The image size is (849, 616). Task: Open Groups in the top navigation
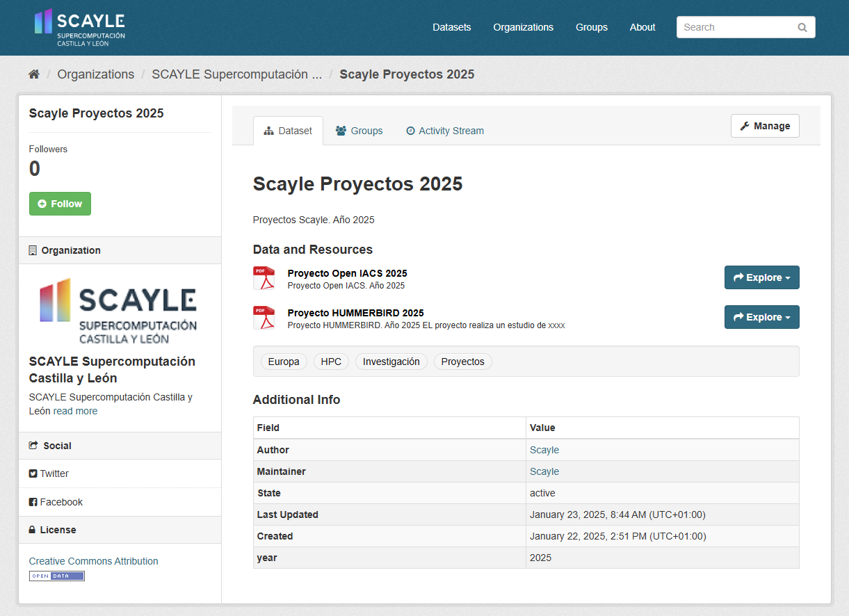pos(591,27)
